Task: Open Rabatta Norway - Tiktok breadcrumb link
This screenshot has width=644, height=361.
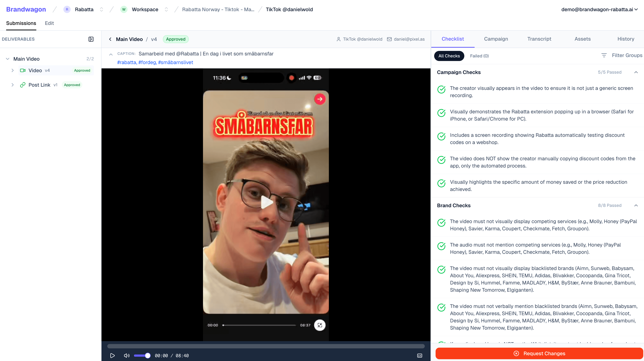Action: 218,10
